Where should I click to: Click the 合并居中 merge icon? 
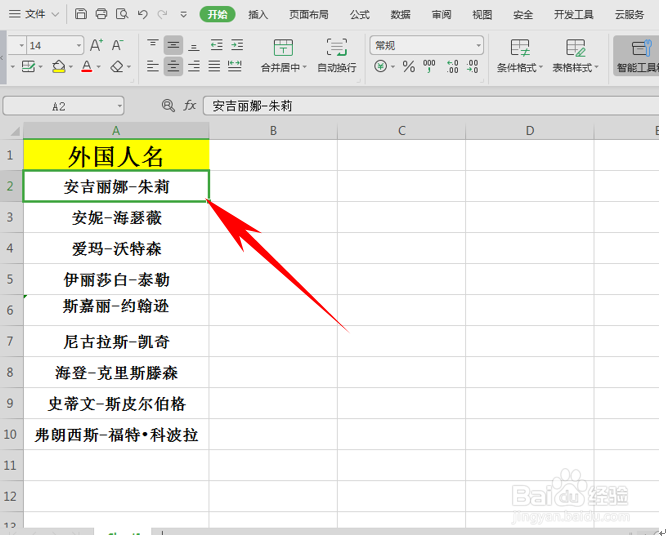283,47
